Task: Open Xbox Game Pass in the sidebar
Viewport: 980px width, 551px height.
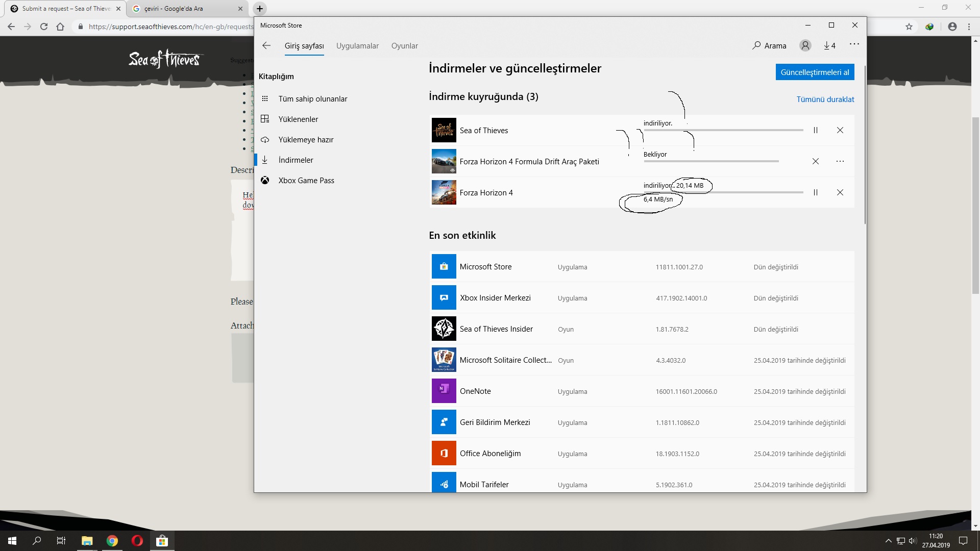Action: click(x=306, y=181)
